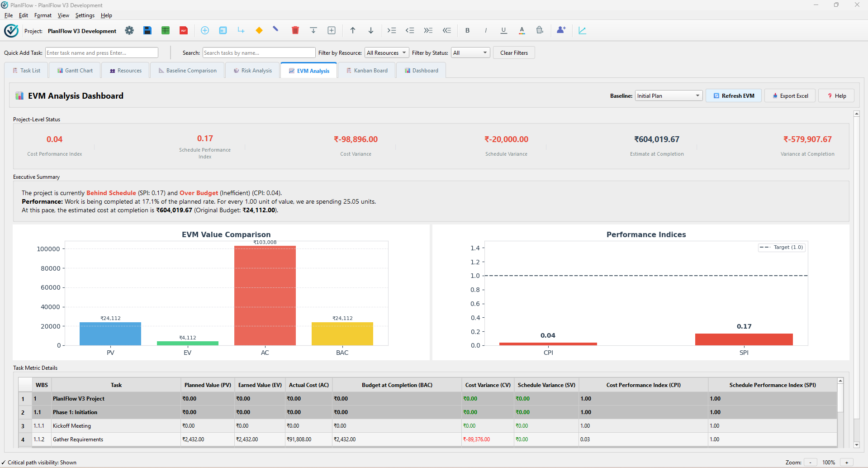Image resolution: width=868 pixels, height=468 pixels.
Task: Go to the Baseline Comparison tab
Action: (187, 71)
